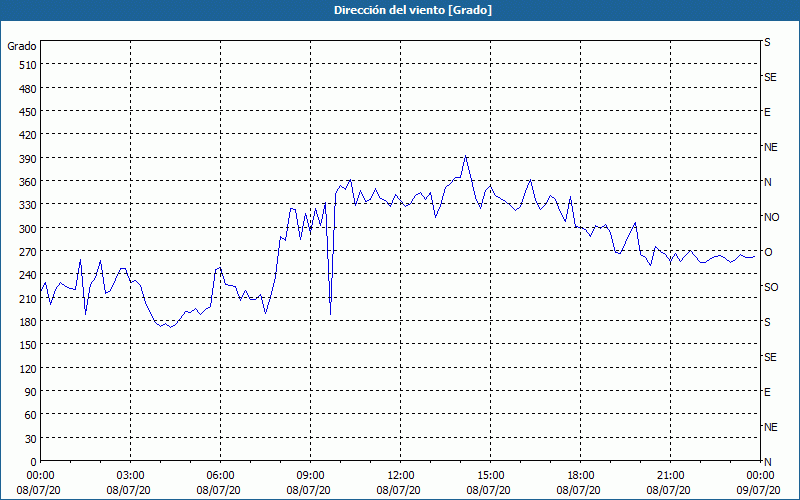Click the 270 degree axis label
800x500 pixels.
[x=29, y=252]
